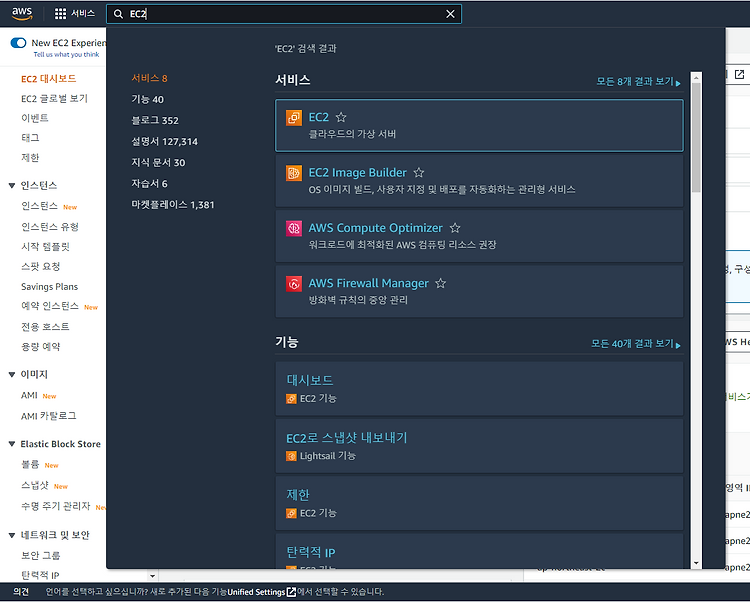Viewport: 750px width, 602px height.
Task: Click inside the EC2 search field
Action: click(x=284, y=14)
